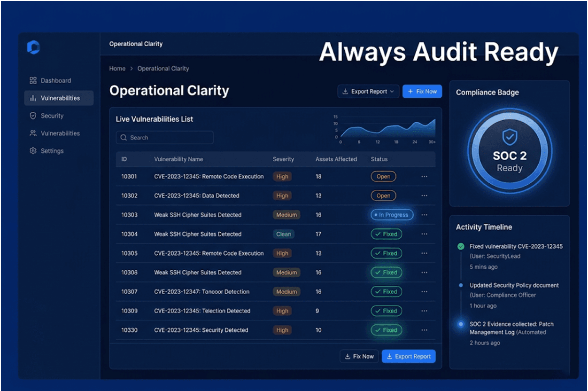The width and height of the screenshot is (588, 391).
Task: Click the Medium severity tag on row 10303
Action: pyautogui.click(x=286, y=215)
